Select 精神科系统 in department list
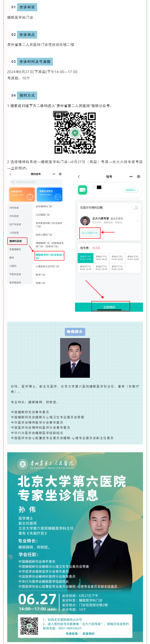The height and width of the screenshot is (644, 150). pos(17,241)
